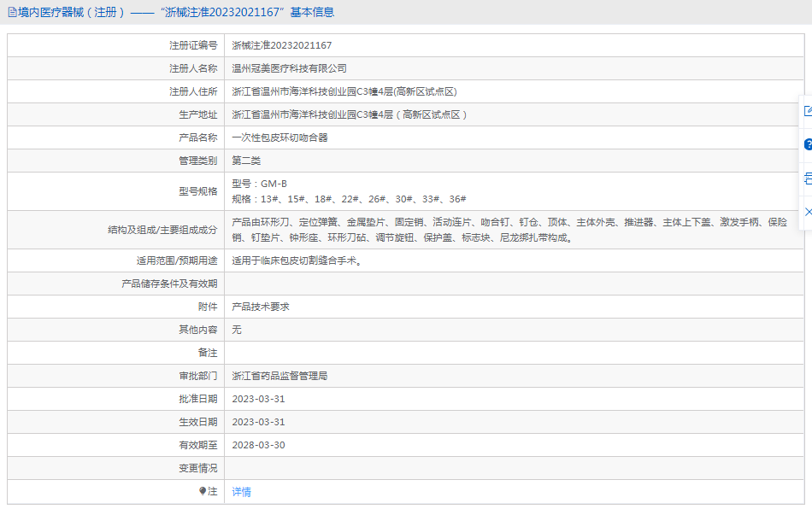The width and height of the screenshot is (812, 509).
Task: Click the structure composition description text
Action: (x=509, y=230)
